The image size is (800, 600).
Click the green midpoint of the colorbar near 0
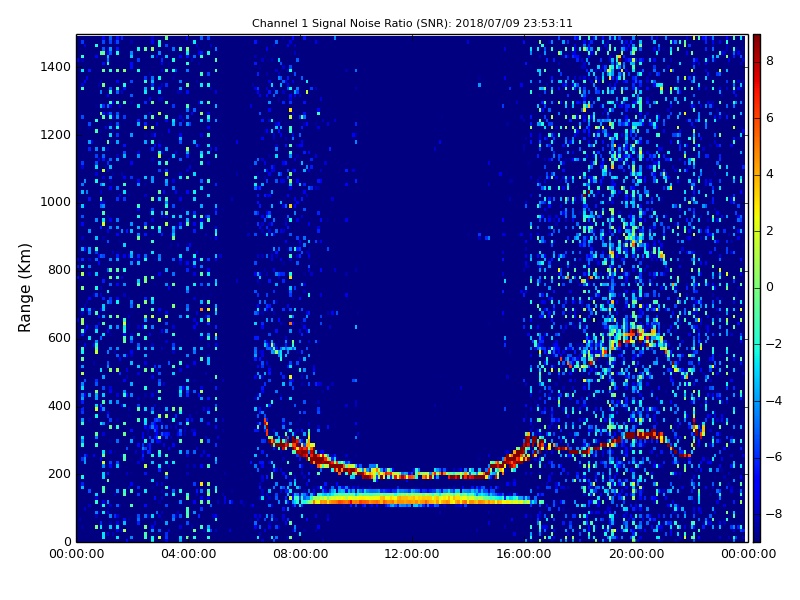click(x=757, y=288)
